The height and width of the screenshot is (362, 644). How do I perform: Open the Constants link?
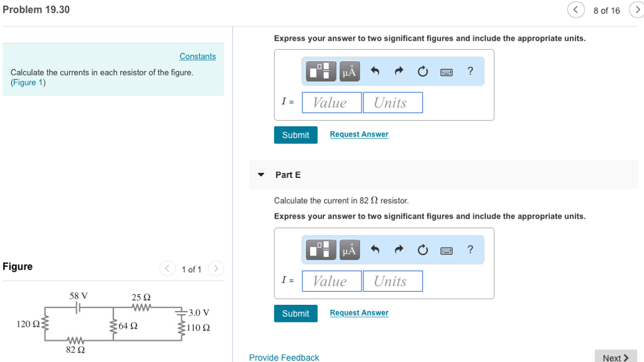tap(197, 56)
